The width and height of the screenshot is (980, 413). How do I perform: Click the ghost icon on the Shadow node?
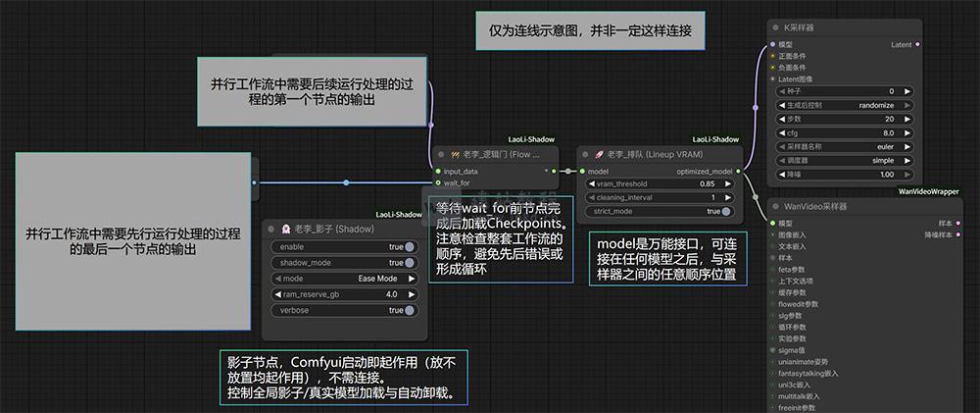point(285,229)
